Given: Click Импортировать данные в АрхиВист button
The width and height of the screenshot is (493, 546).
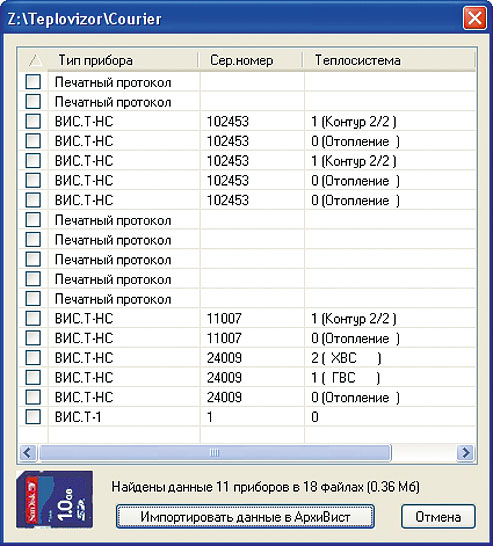Looking at the screenshot, I should [x=245, y=517].
